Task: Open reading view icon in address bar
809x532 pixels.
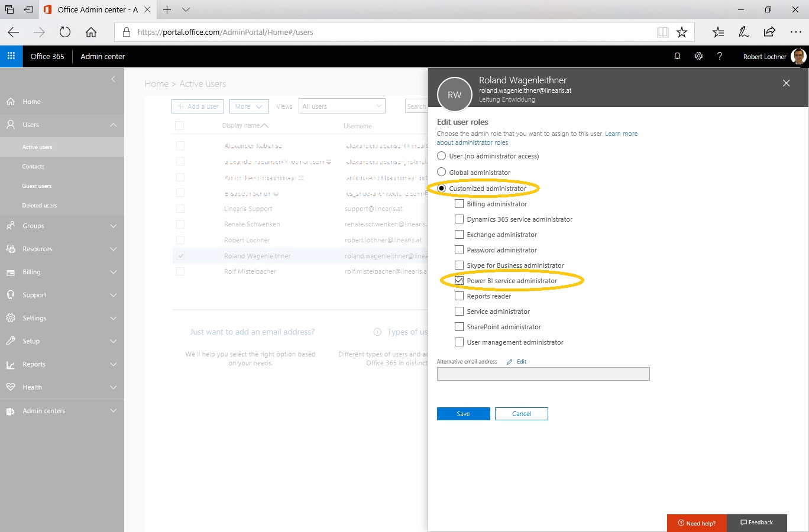Action: pos(663,32)
